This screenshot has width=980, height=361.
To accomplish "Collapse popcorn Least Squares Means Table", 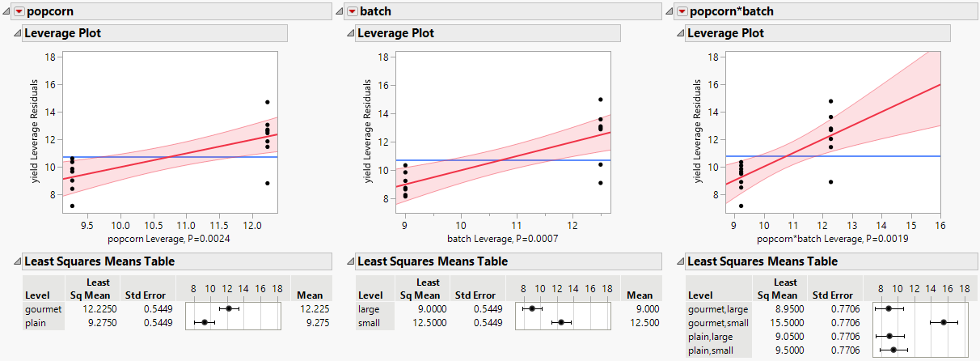I will 17,261.
